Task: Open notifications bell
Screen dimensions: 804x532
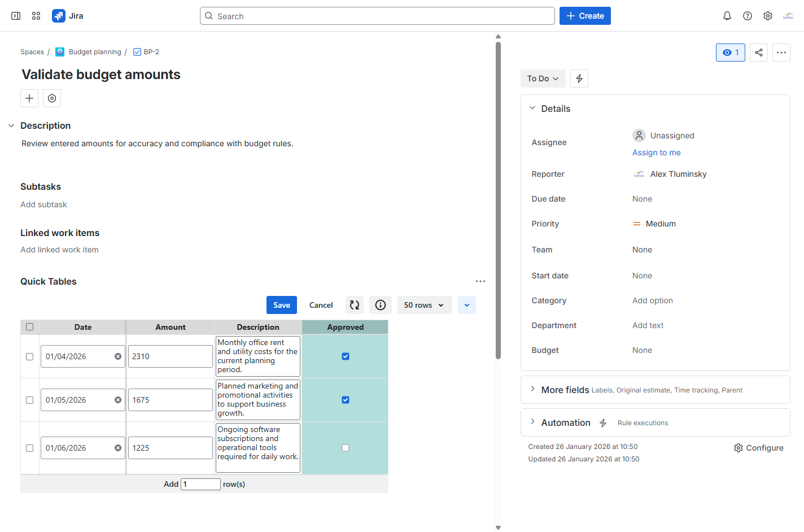Action: pyautogui.click(x=727, y=16)
